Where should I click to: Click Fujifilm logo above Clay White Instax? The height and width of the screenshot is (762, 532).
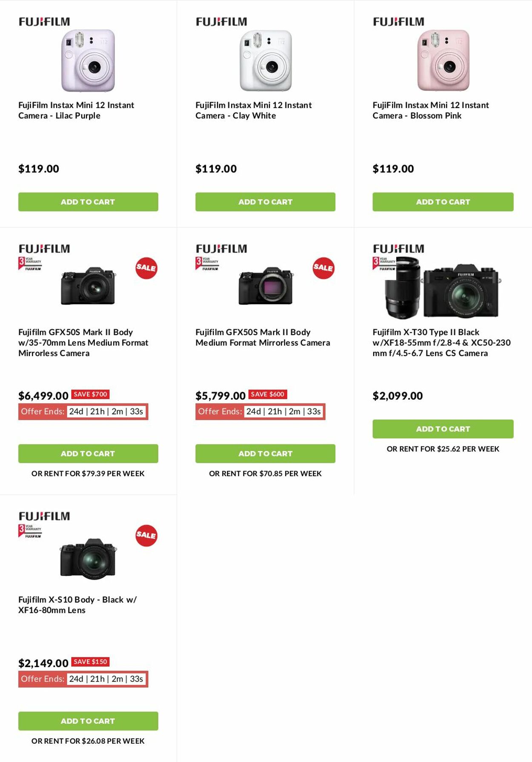coord(221,22)
